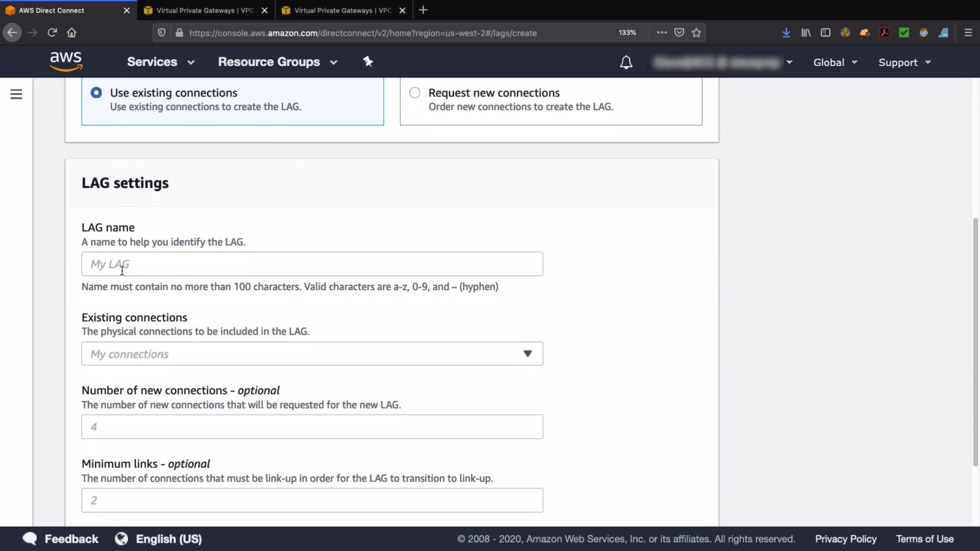Viewport: 980px width, 551px height.
Task: Click the Feedback speech bubble icon
Action: tap(30, 539)
